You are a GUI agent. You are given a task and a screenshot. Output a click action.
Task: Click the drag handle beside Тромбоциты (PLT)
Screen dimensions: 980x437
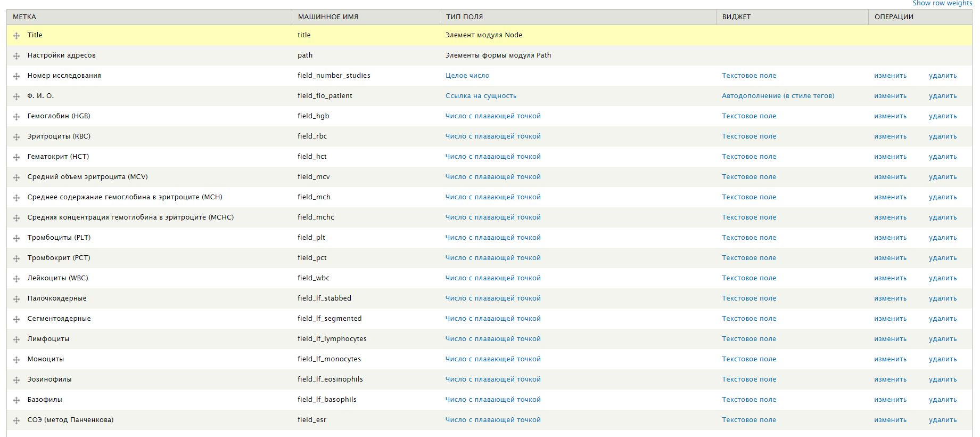[17, 238]
